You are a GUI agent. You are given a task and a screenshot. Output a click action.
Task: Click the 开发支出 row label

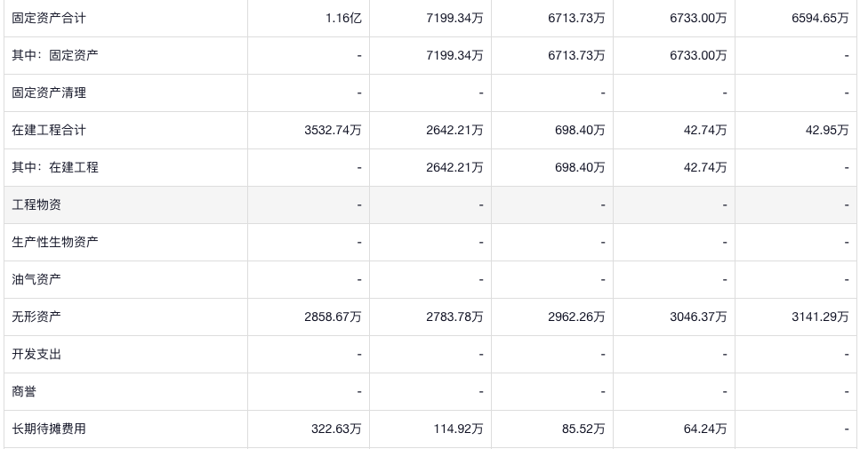36,354
